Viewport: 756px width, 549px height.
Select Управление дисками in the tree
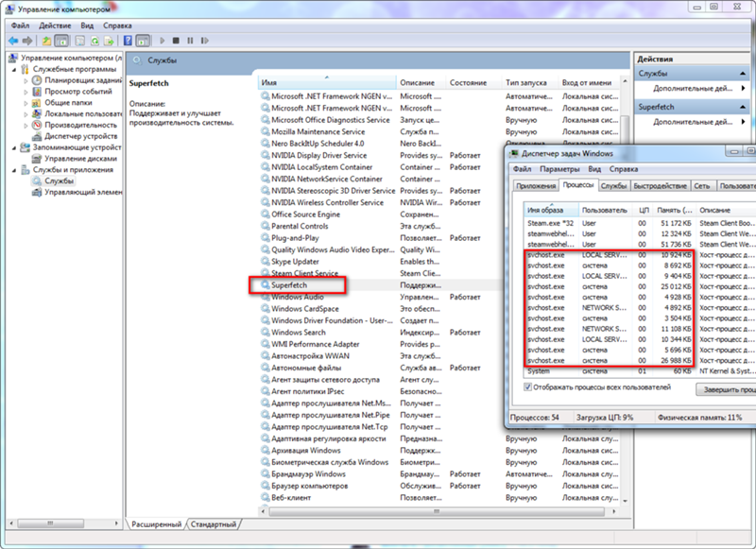(x=80, y=159)
